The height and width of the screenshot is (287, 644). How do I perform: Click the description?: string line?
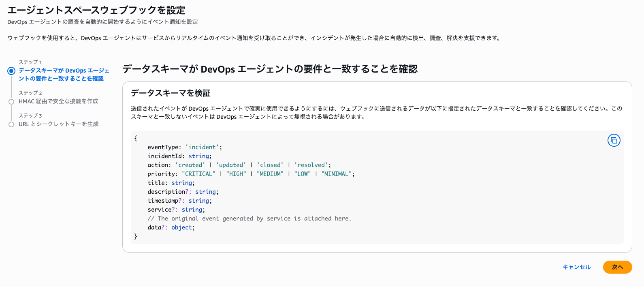point(183,192)
